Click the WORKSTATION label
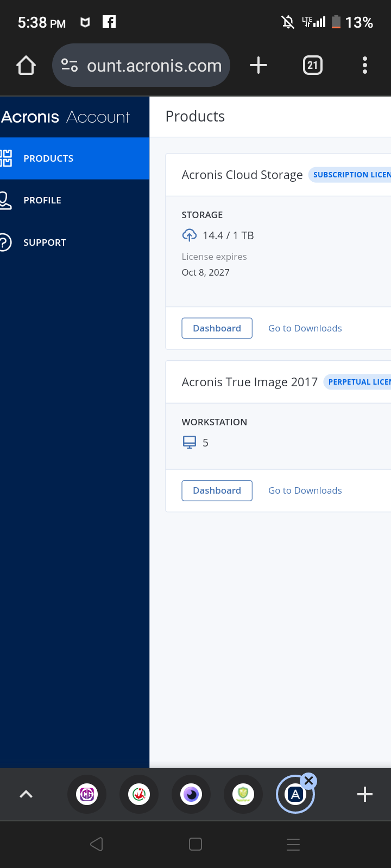 (215, 422)
